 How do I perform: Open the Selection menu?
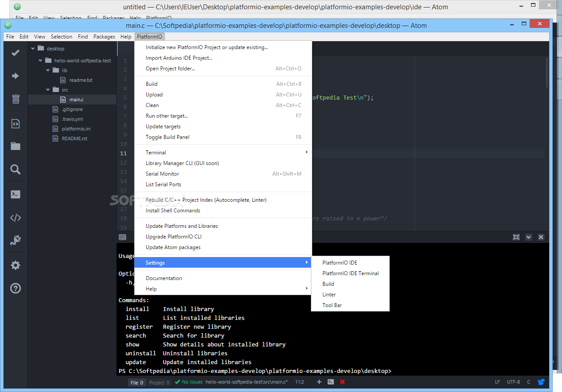click(62, 37)
